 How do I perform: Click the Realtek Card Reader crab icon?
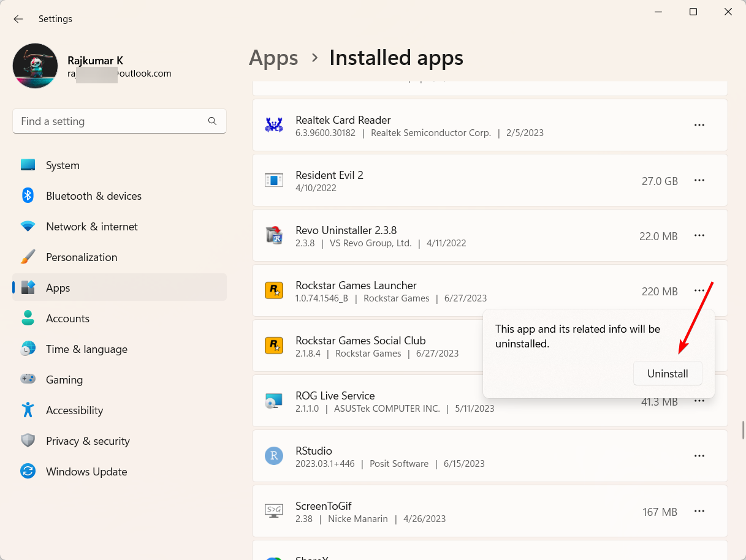point(273,125)
